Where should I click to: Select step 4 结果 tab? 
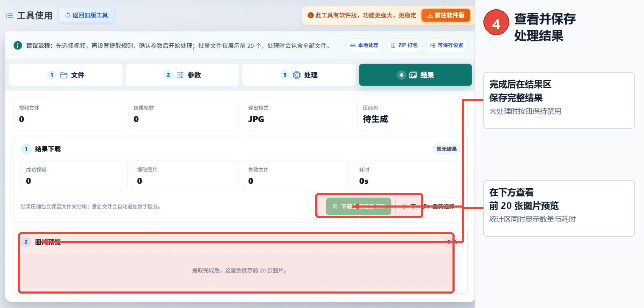[x=415, y=75]
